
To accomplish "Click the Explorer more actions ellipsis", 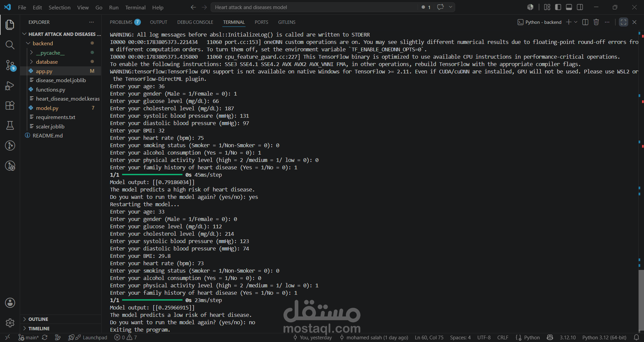I will coord(92,22).
